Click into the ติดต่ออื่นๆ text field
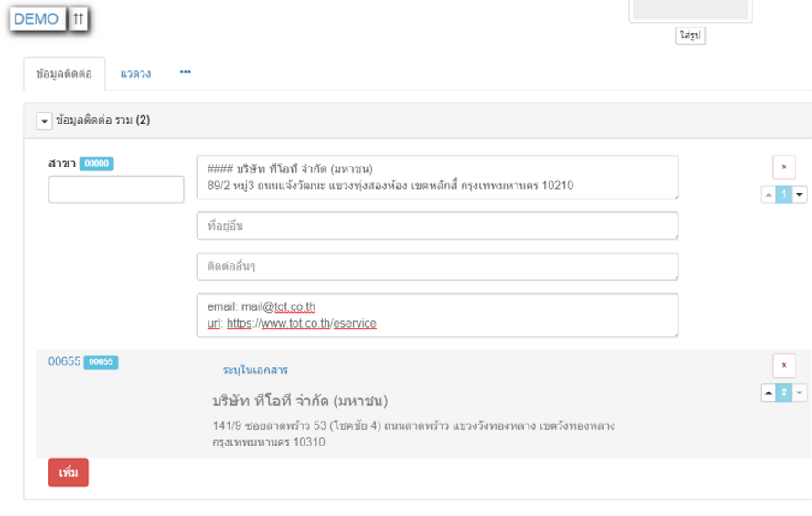 [x=437, y=266]
